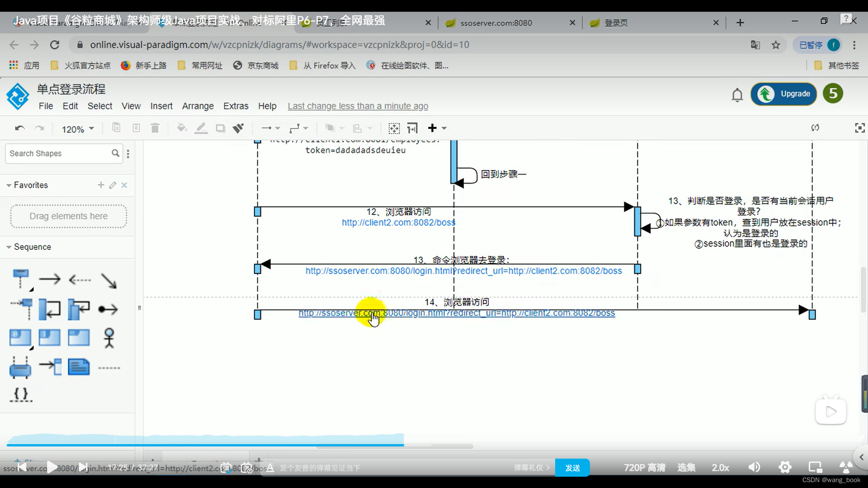Select the curly braces constraint shape
The width and height of the screenshot is (868, 488).
point(21,394)
